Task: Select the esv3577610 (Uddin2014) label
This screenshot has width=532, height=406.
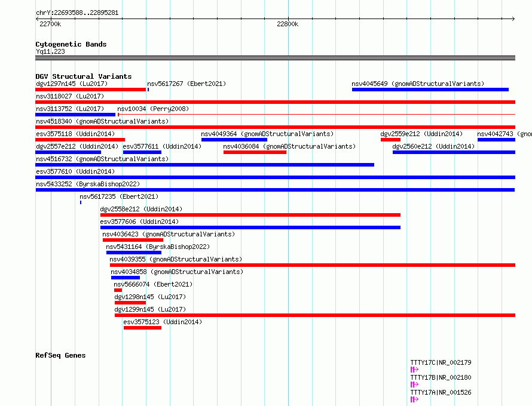Action: 75,171
